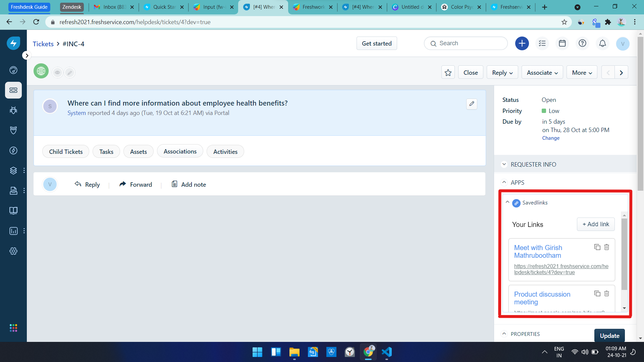Expand the REQUESTER INFO section
This screenshot has height=362, width=644.
click(533, 164)
